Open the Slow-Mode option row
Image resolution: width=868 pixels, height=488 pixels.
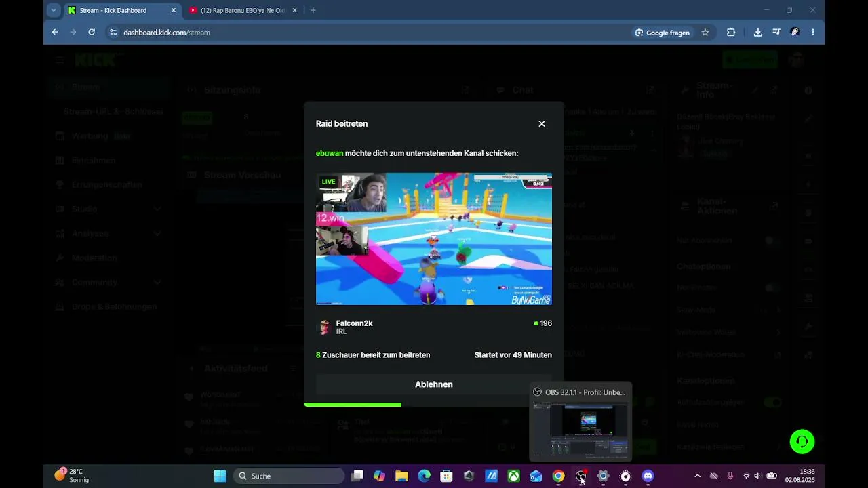[x=730, y=310]
